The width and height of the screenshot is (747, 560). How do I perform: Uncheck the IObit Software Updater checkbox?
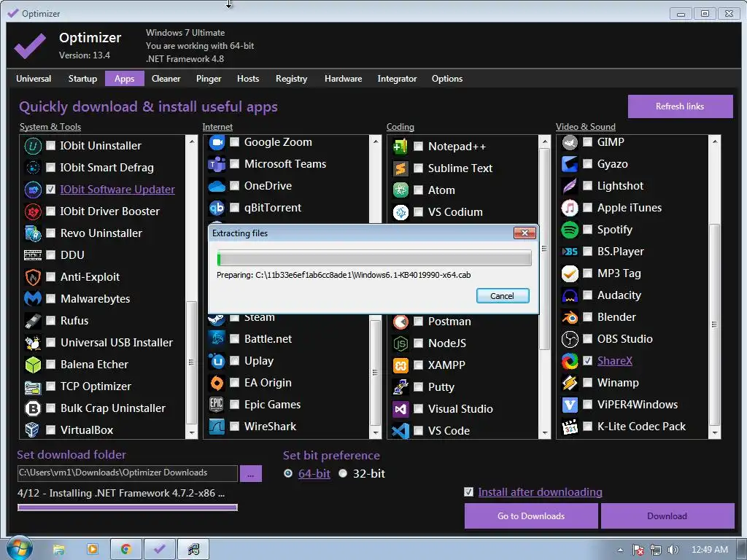pyautogui.click(x=50, y=190)
